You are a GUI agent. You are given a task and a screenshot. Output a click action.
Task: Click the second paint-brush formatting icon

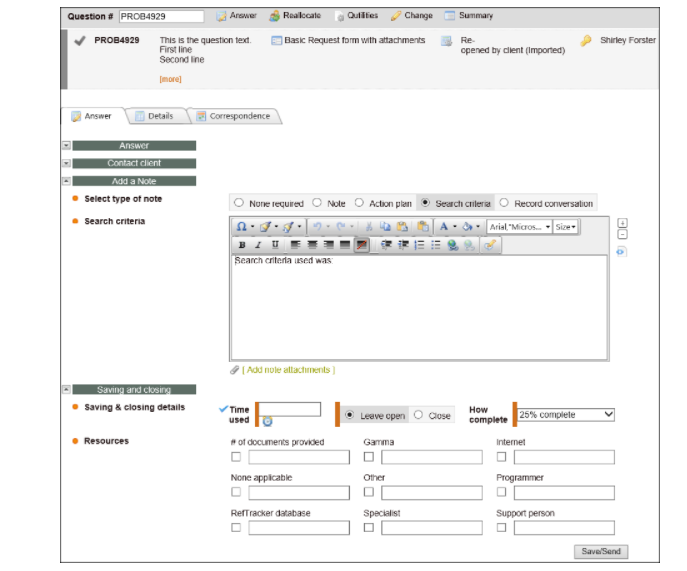point(288,227)
